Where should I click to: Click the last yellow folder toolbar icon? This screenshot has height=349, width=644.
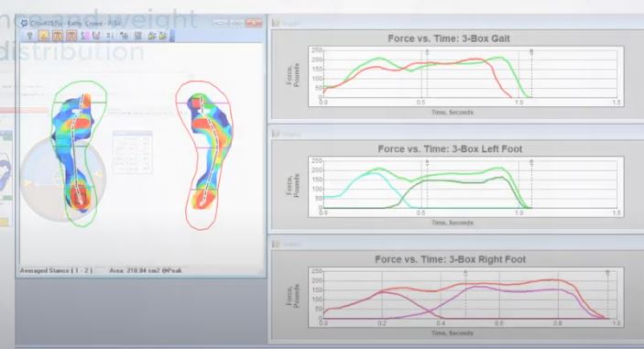tap(163, 36)
